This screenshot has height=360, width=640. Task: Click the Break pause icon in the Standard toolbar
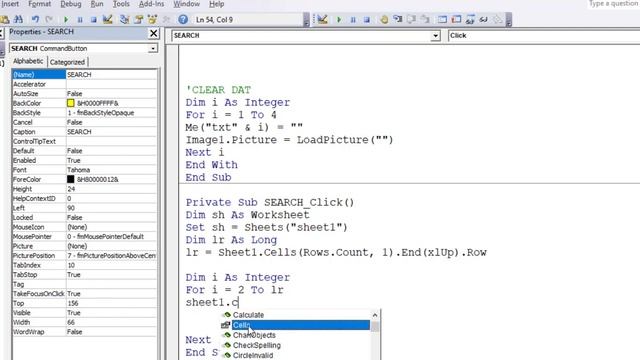[80, 19]
